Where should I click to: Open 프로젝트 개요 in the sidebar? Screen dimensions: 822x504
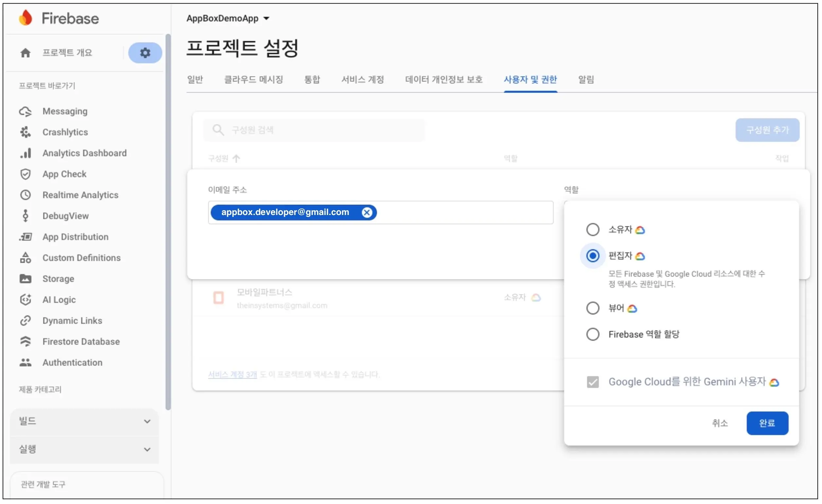coord(67,53)
